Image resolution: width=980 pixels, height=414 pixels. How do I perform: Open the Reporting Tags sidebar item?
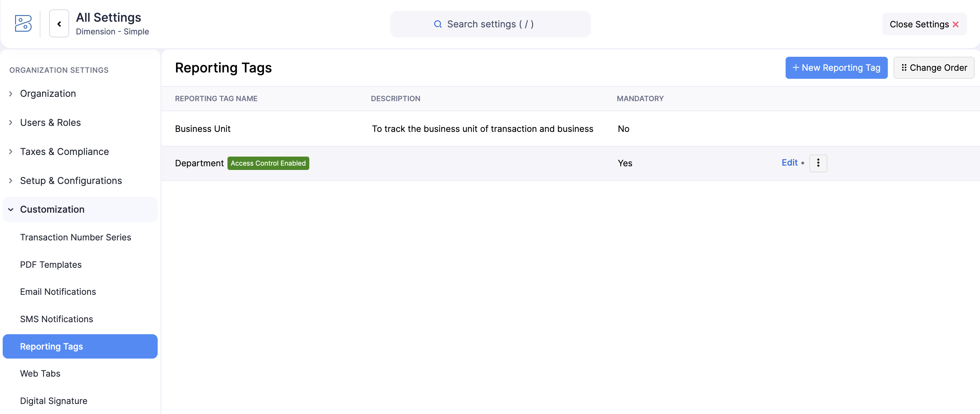click(x=51, y=346)
